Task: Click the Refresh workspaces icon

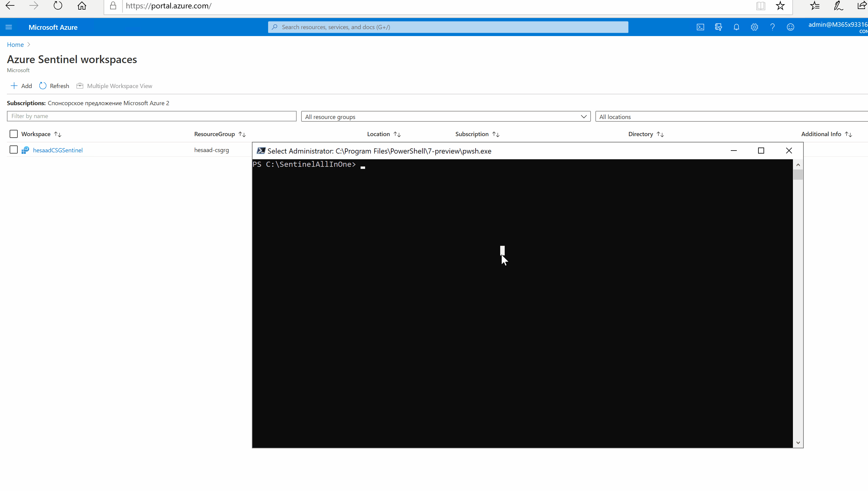Action: click(43, 86)
